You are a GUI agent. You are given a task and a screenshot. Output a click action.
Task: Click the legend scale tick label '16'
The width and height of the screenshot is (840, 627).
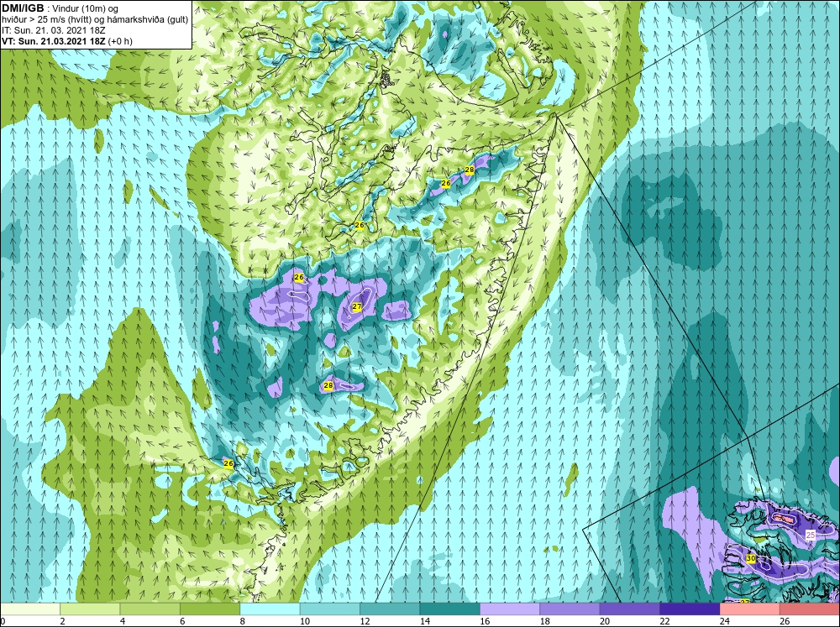485,621
